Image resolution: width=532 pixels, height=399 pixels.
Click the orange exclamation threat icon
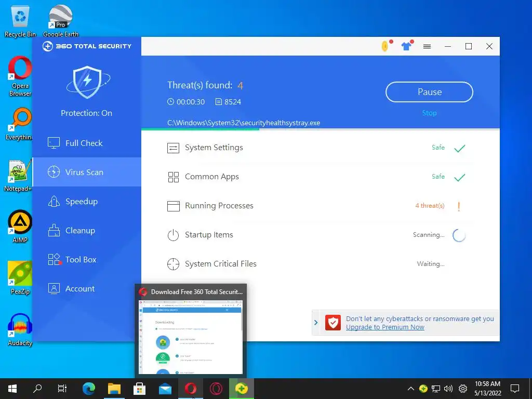[x=459, y=206]
